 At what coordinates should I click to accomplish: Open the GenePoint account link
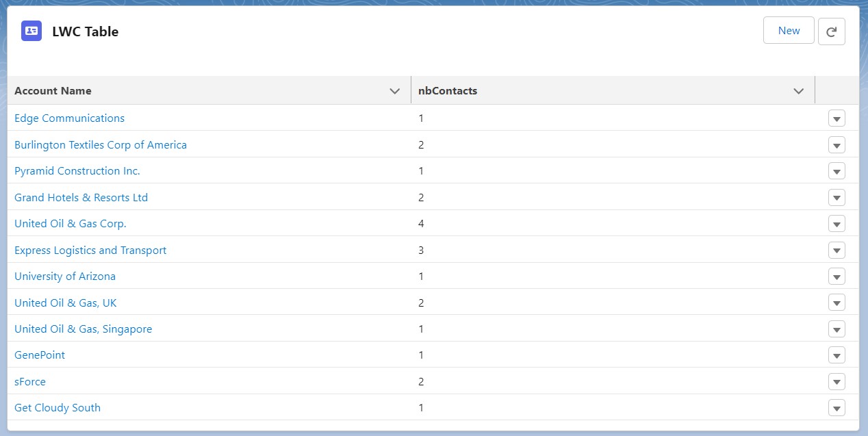(40, 355)
